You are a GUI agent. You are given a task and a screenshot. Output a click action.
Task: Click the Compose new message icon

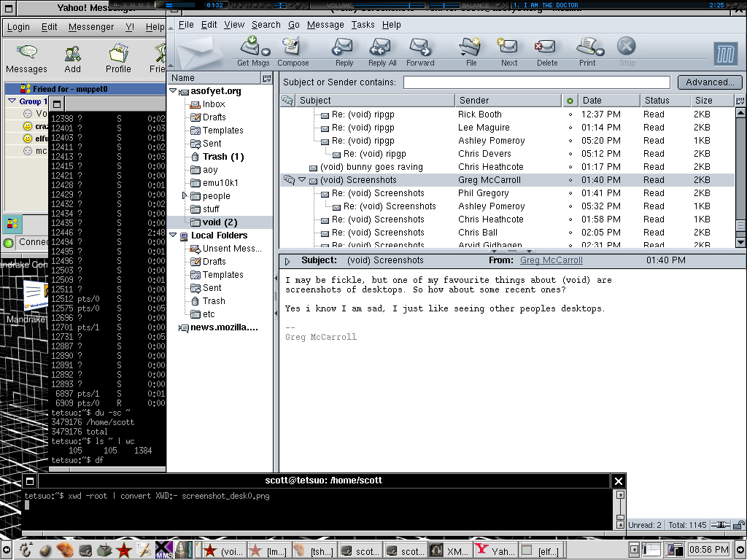click(x=290, y=46)
